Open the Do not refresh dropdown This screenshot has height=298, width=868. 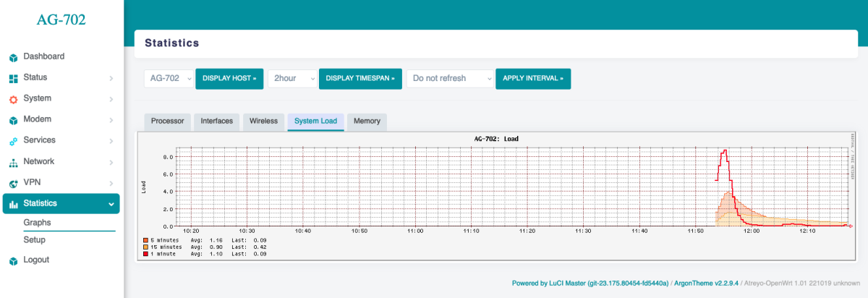tap(450, 78)
